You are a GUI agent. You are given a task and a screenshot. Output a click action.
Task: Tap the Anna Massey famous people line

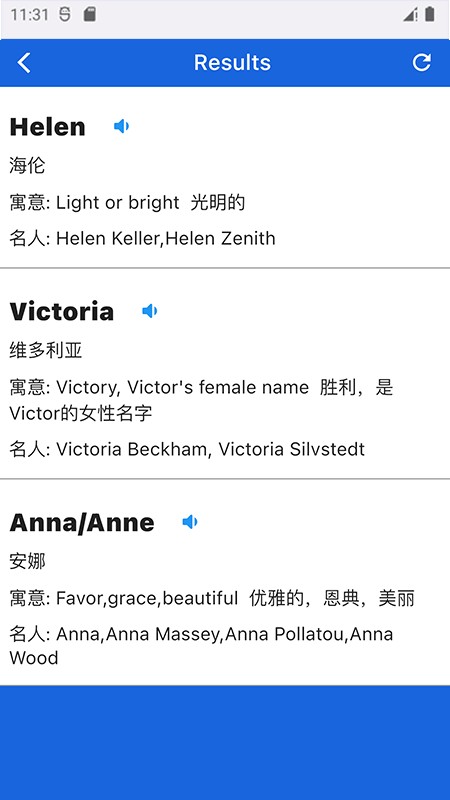coord(202,646)
